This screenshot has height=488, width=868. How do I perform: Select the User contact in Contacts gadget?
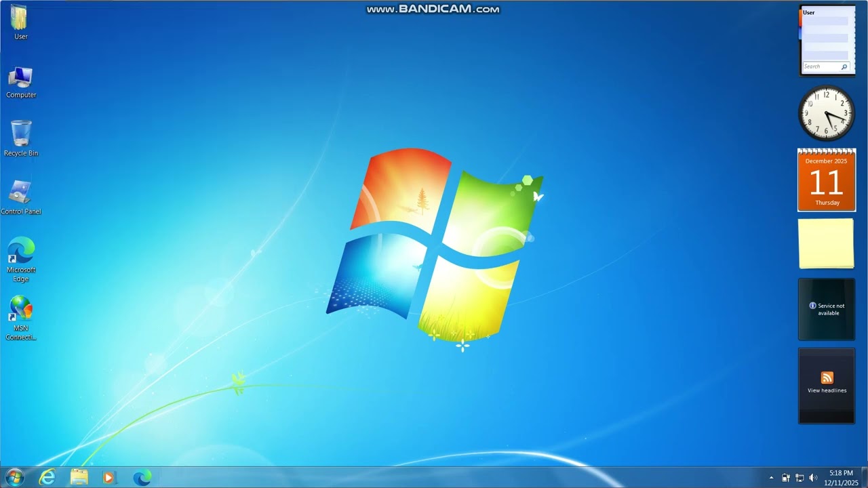(808, 12)
